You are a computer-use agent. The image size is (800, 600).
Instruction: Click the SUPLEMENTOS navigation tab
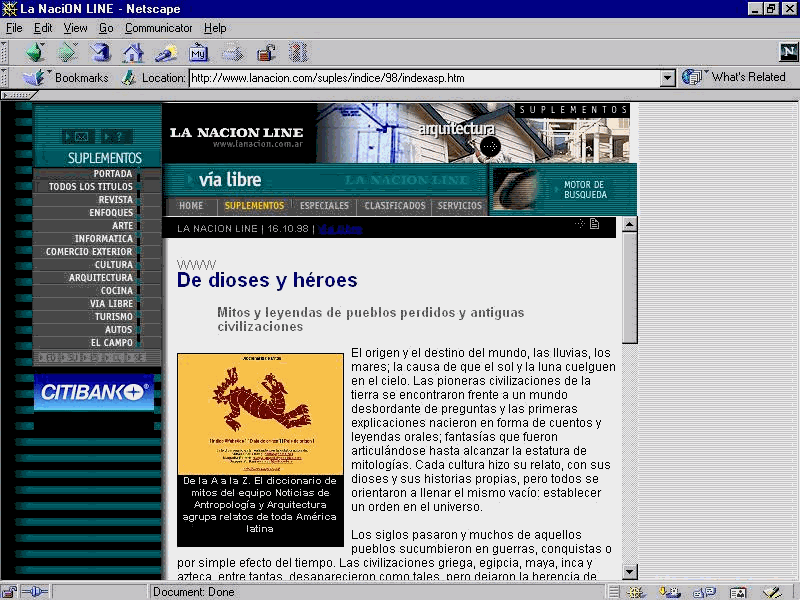tap(254, 206)
